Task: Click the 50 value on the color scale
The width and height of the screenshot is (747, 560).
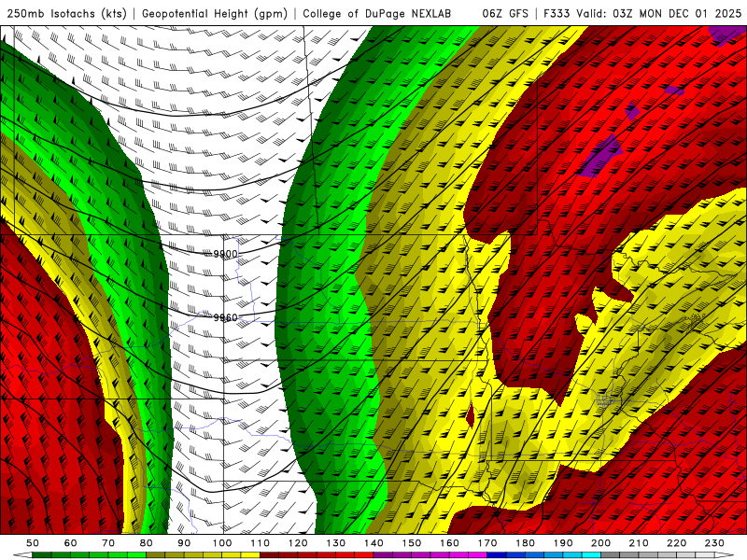Action: point(33,543)
